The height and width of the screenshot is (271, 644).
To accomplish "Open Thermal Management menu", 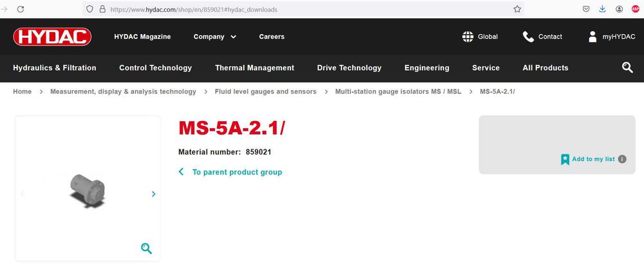I will click(254, 68).
